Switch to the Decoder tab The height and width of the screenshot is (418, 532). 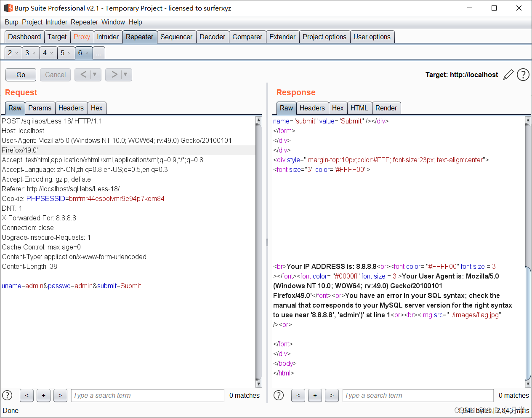tap(212, 37)
